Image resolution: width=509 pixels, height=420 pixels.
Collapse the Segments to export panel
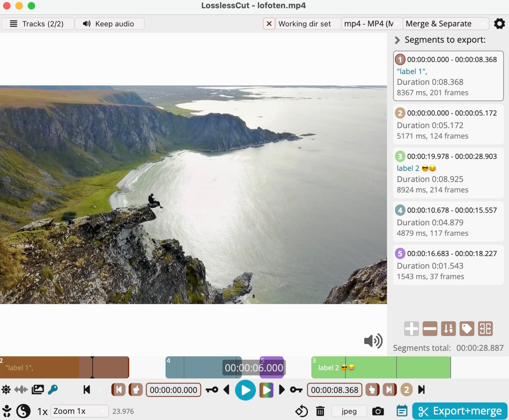[x=397, y=40]
